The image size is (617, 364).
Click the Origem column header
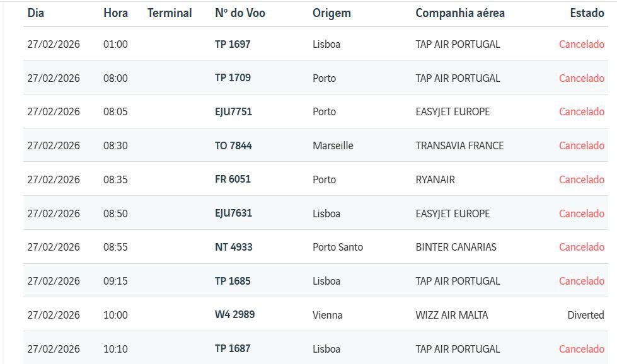tap(332, 13)
